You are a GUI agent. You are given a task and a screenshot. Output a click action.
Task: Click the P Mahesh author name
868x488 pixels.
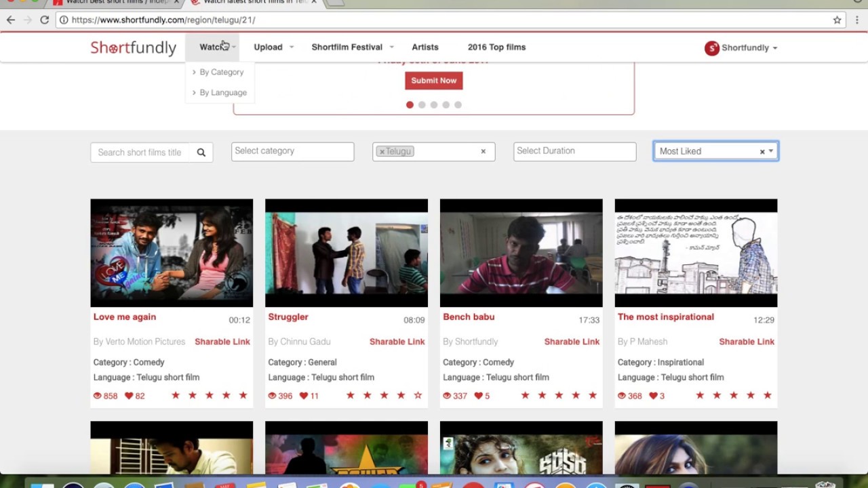click(648, 342)
